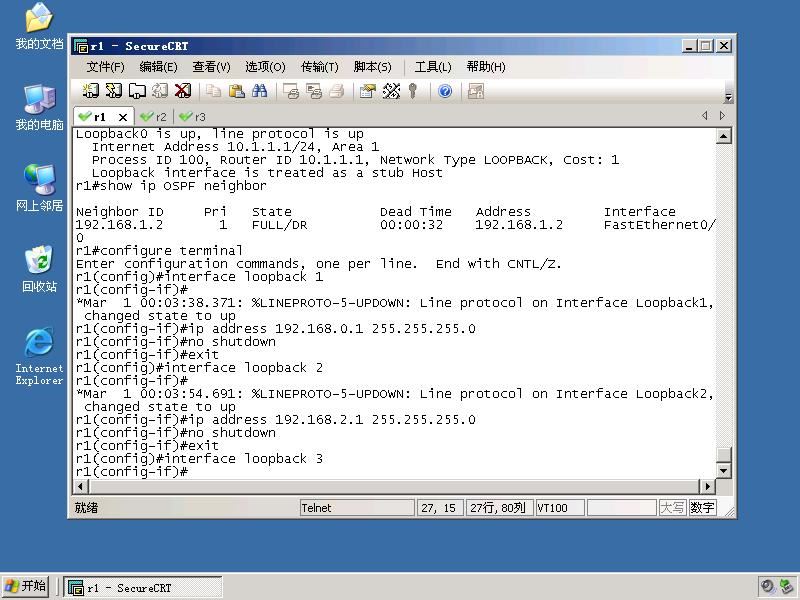The width and height of the screenshot is (800, 600).
Task: Click the SecureCRT title bar icon
Action: click(81, 46)
